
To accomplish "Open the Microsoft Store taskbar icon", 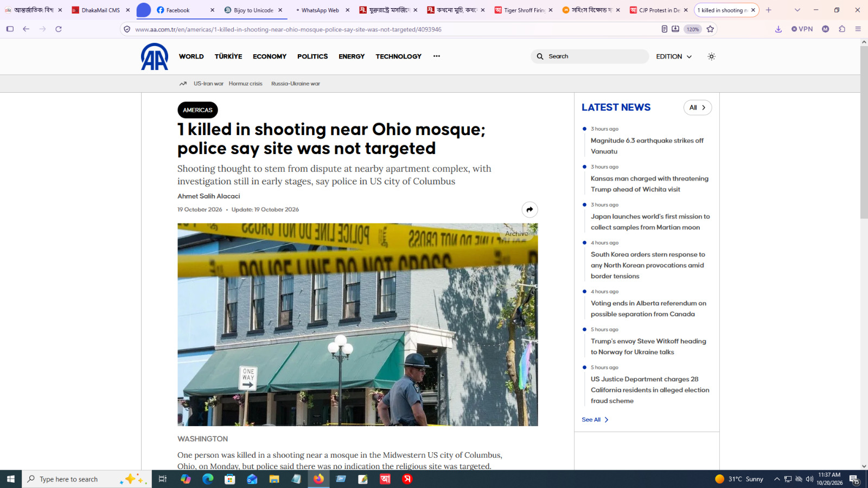I will click(x=230, y=479).
